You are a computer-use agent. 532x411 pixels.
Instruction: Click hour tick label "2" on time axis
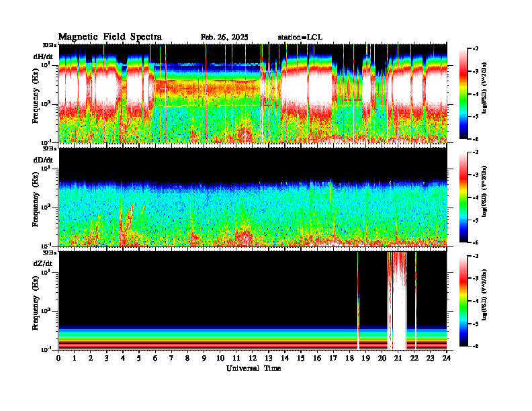[91, 358]
